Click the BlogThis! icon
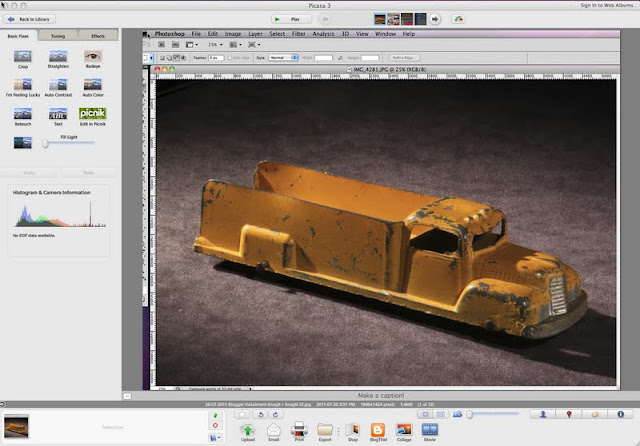The height and width of the screenshot is (446, 640). point(378,430)
